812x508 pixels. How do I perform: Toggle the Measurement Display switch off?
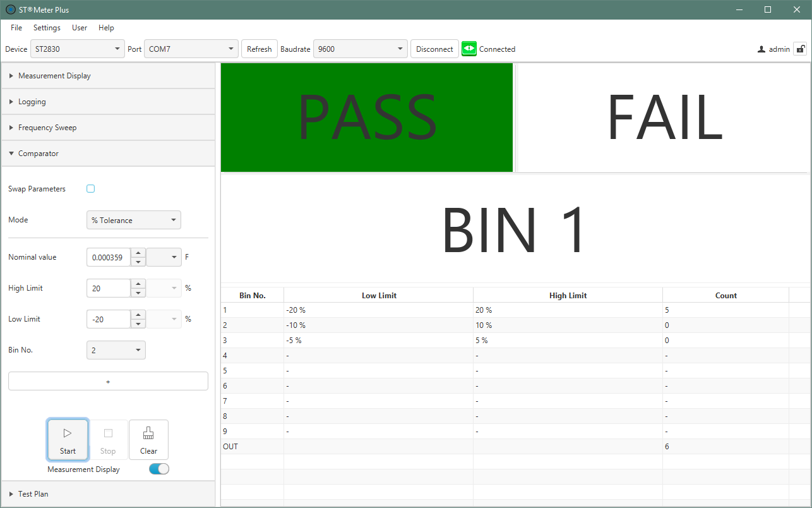[x=159, y=469]
